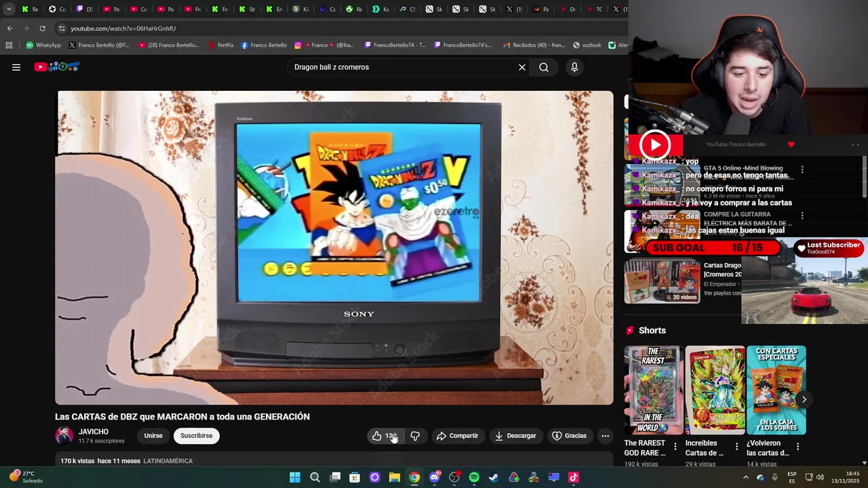Screen dimensions: 868x488
Task: Click the LATINOAMÉRICA hashtag in the description
Action: pos(168,461)
